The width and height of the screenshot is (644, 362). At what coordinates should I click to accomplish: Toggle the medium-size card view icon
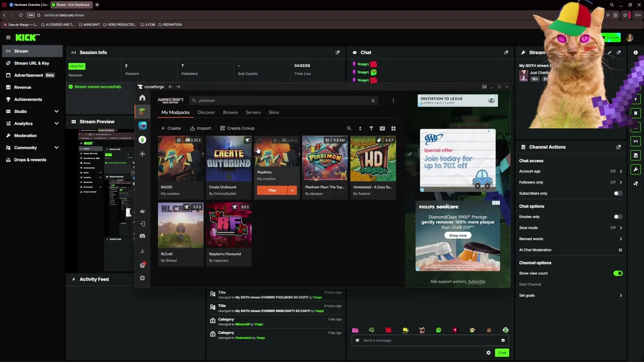(x=382, y=129)
